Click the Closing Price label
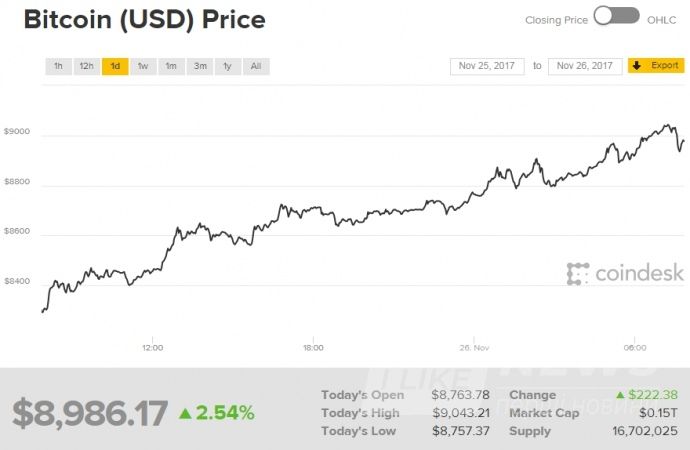 pyautogui.click(x=554, y=20)
